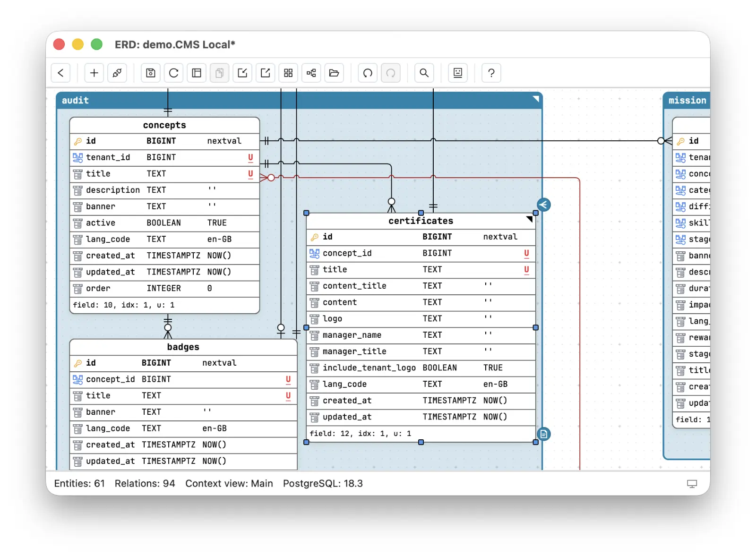Click 'Relations: 94' in status bar

[145, 484]
